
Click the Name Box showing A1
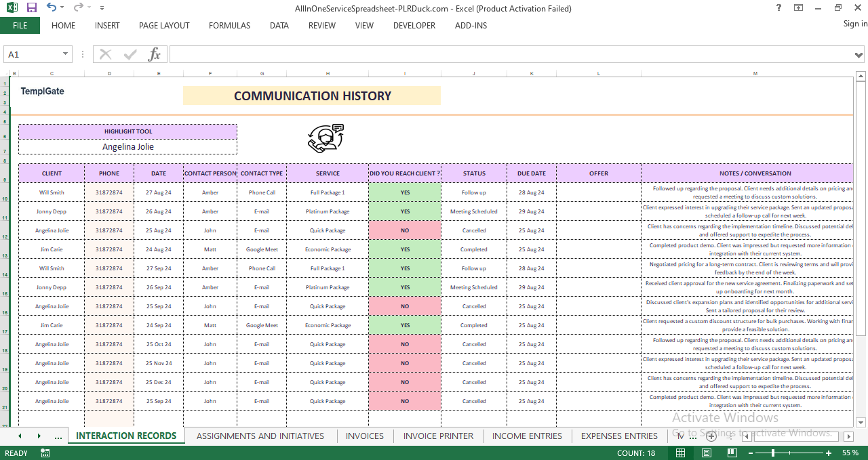coord(33,54)
